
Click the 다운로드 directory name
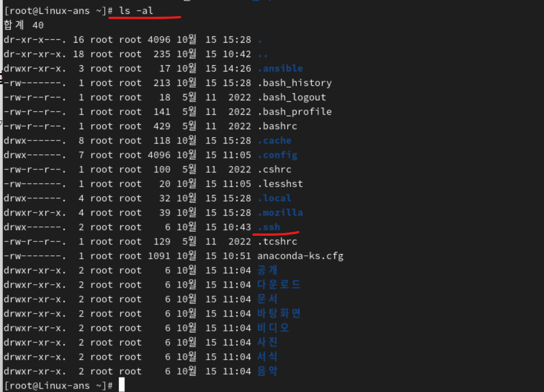pyautogui.click(x=279, y=285)
